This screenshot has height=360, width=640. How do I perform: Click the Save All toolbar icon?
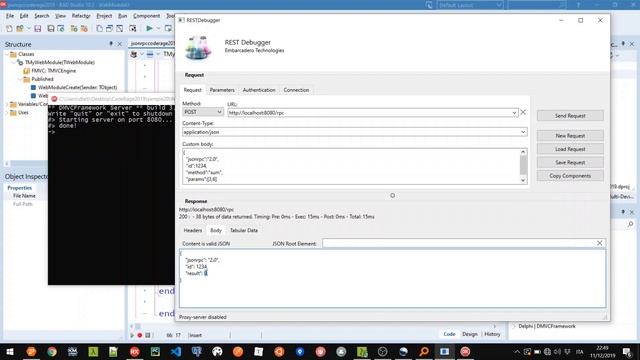pos(51,29)
